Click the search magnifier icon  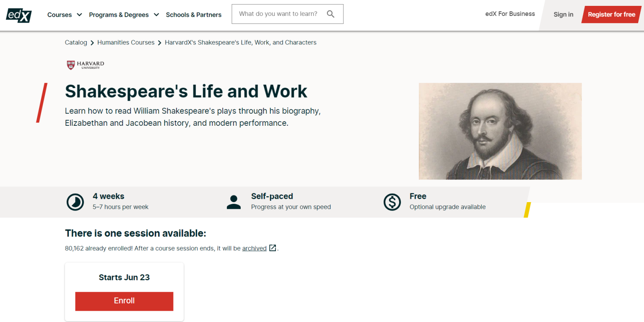pyautogui.click(x=330, y=14)
